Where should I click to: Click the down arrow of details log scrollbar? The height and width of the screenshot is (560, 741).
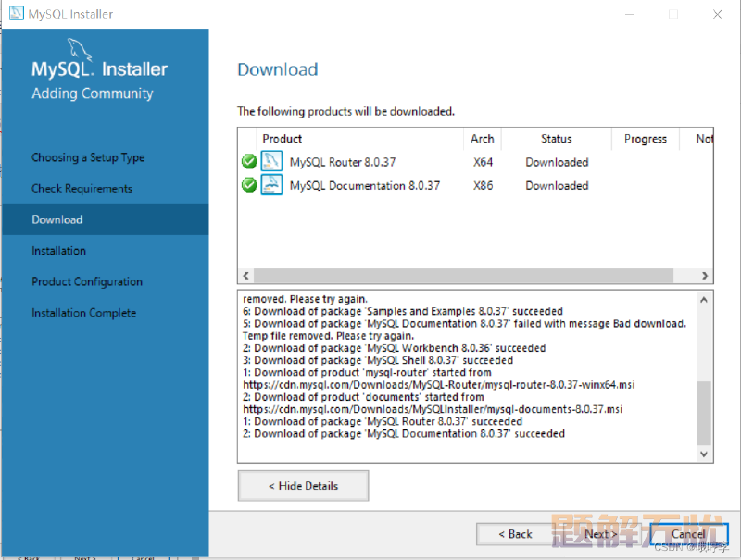pos(704,454)
